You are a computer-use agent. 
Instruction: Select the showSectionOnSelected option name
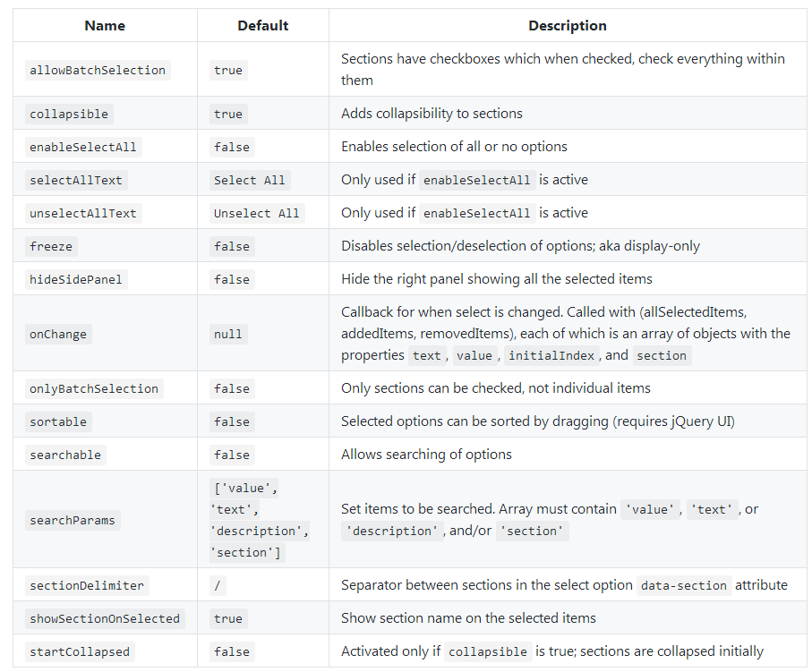pyautogui.click(x=105, y=618)
